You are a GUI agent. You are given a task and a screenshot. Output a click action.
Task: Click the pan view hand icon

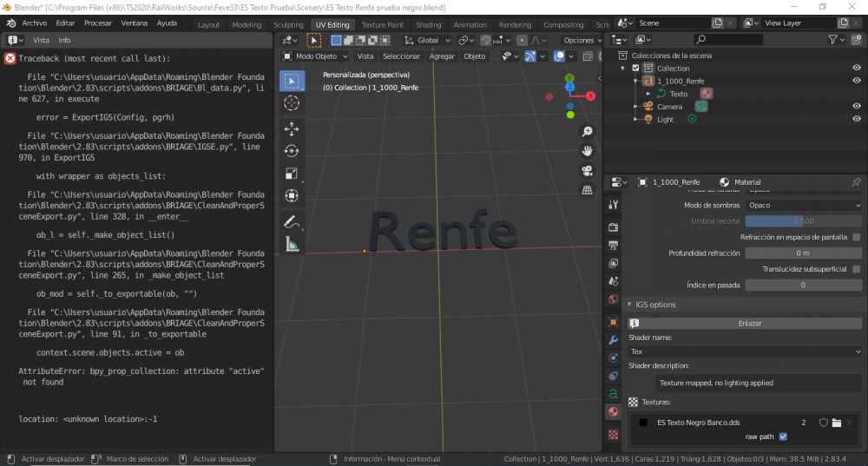point(587,150)
